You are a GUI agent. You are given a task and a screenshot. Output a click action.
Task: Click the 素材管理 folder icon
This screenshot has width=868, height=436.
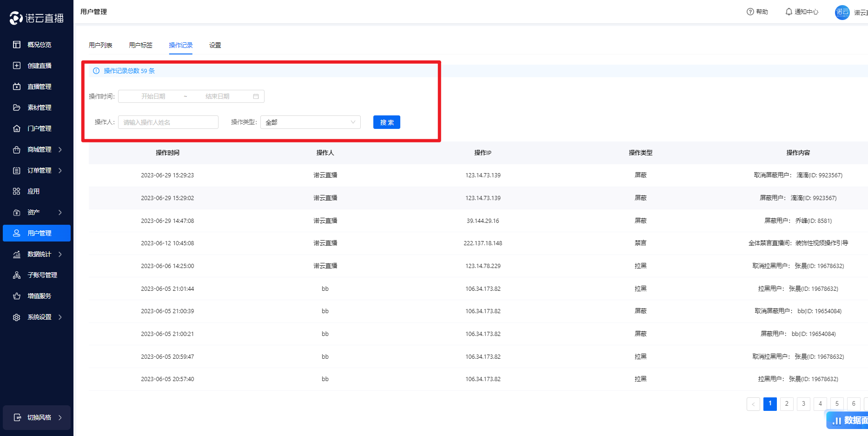click(17, 107)
